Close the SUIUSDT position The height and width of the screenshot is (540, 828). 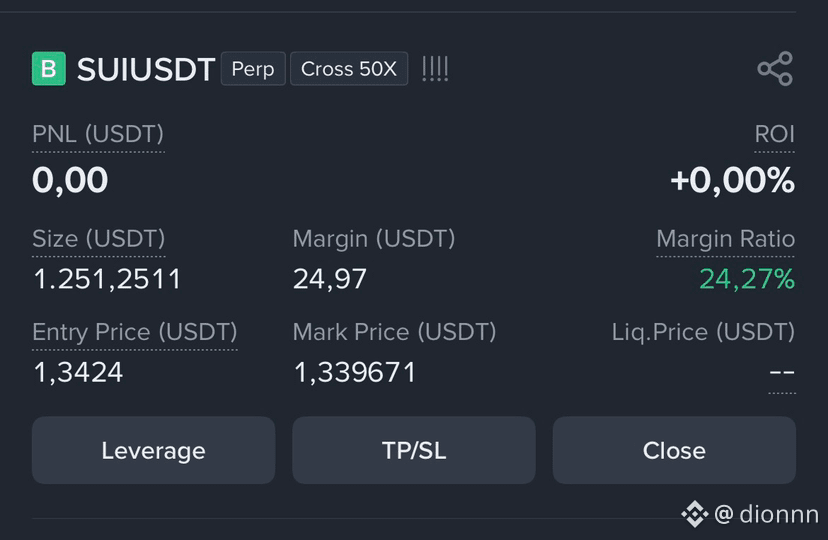click(674, 450)
